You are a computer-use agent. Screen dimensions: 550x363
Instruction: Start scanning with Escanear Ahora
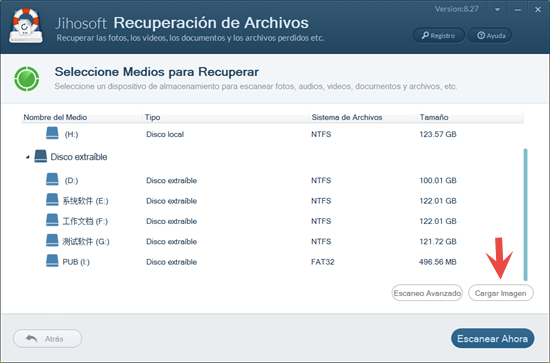click(492, 338)
